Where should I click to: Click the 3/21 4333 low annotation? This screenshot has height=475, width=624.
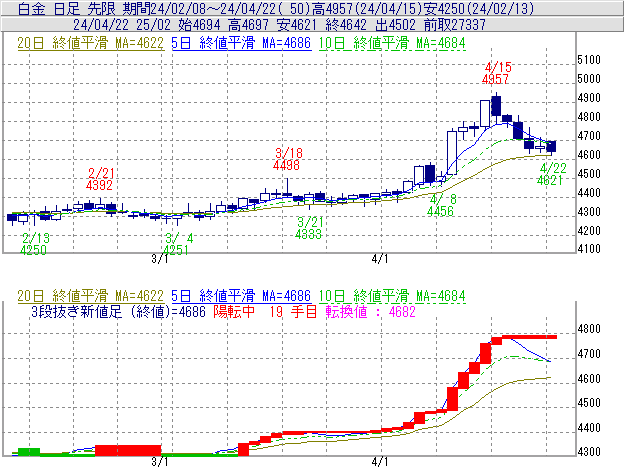pos(309,228)
